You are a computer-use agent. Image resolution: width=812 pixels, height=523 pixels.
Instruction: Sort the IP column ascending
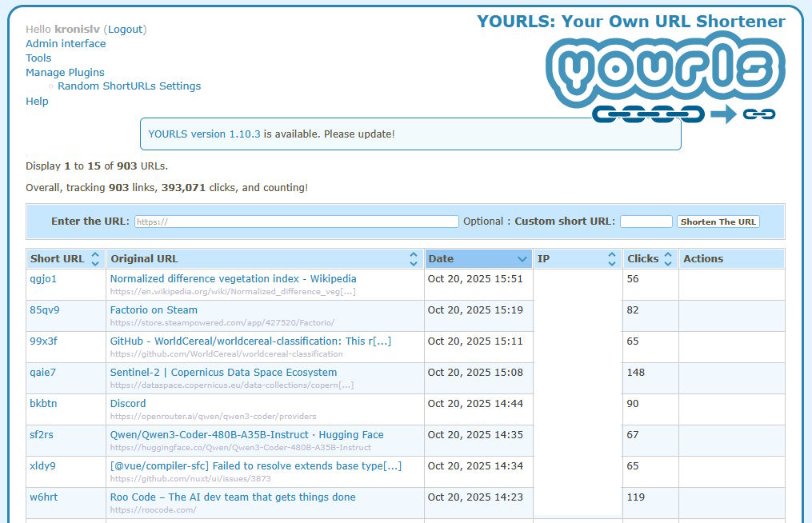tap(611, 254)
